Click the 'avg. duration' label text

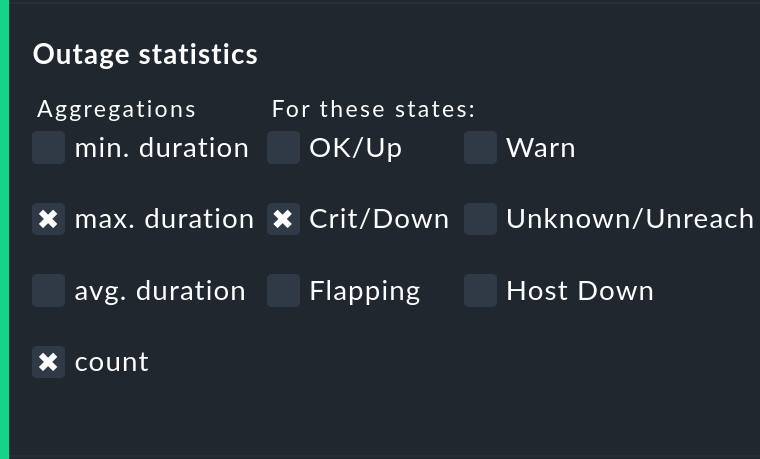pos(160,291)
